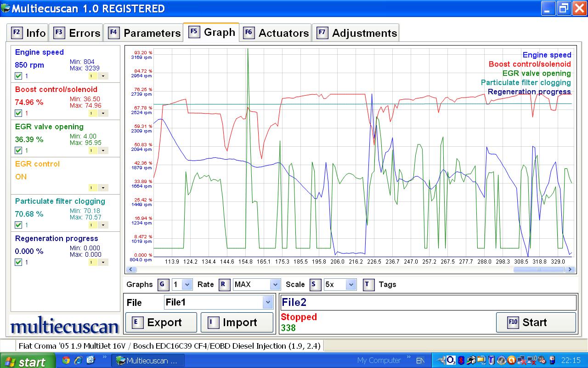Click the File2 name input field
The height and width of the screenshot is (368, 588).
coord(428,302)
